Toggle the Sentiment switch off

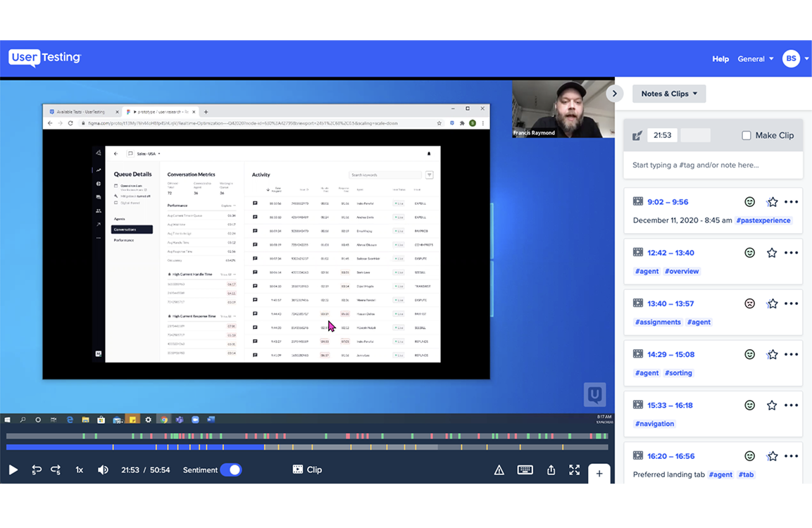point(230,470)
